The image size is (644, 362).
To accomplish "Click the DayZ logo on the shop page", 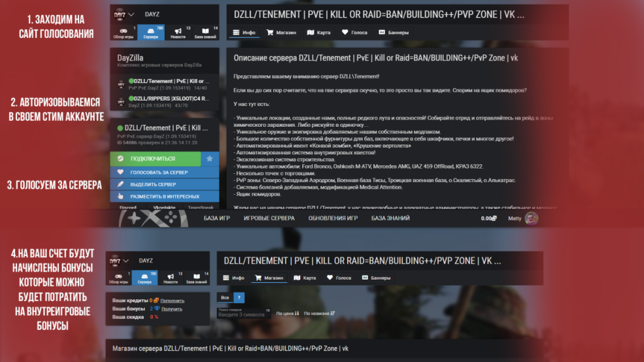I will pyautogui.click(x=114, y=261).
